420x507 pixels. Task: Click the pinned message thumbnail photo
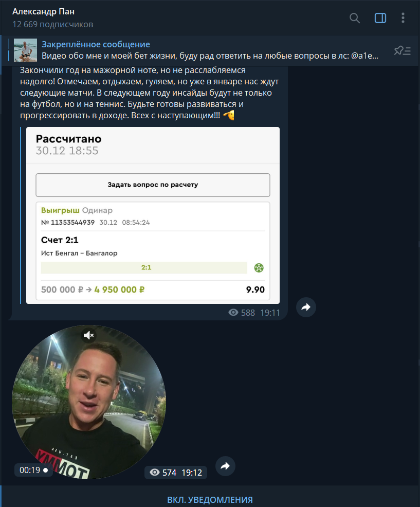[26, 50]
